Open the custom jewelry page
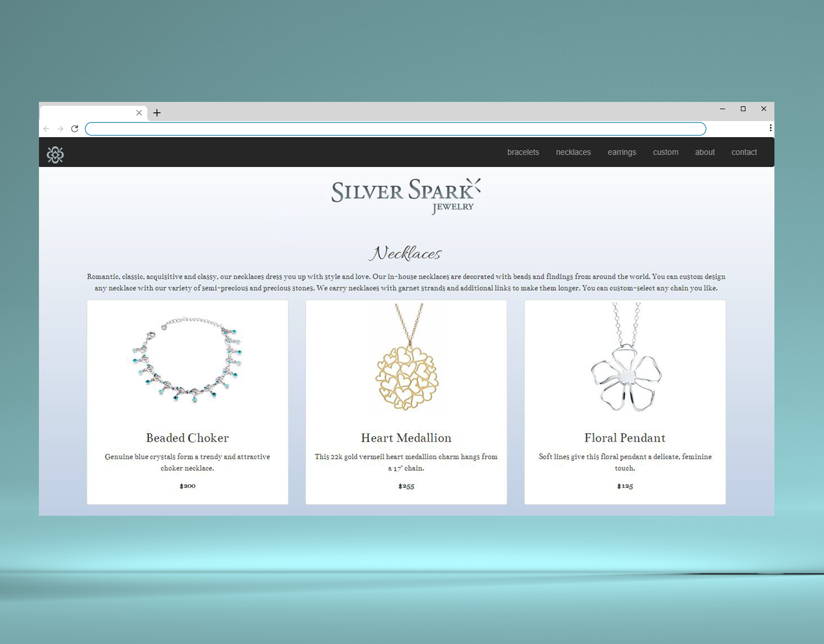This screenshot has height=644, width=824. (665, 152)
